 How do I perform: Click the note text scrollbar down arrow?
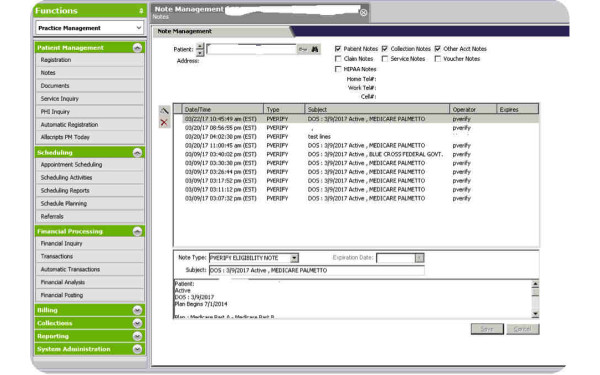pos(535,314)
